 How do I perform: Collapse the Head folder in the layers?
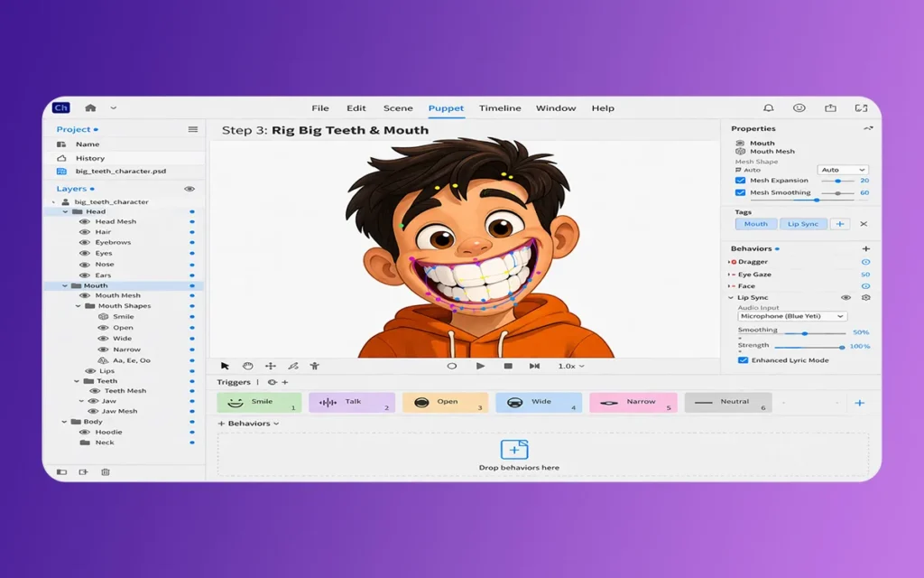click(65, 211)
